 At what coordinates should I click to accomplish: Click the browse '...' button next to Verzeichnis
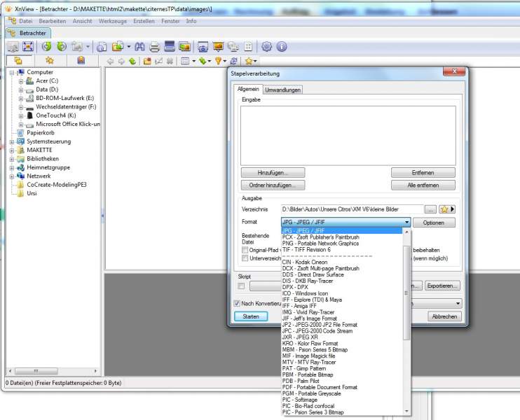[x=430, y=210]
